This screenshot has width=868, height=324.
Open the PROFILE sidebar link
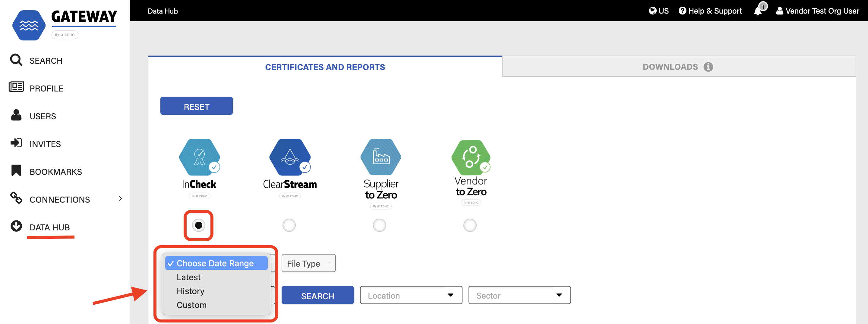pos(46,88)
